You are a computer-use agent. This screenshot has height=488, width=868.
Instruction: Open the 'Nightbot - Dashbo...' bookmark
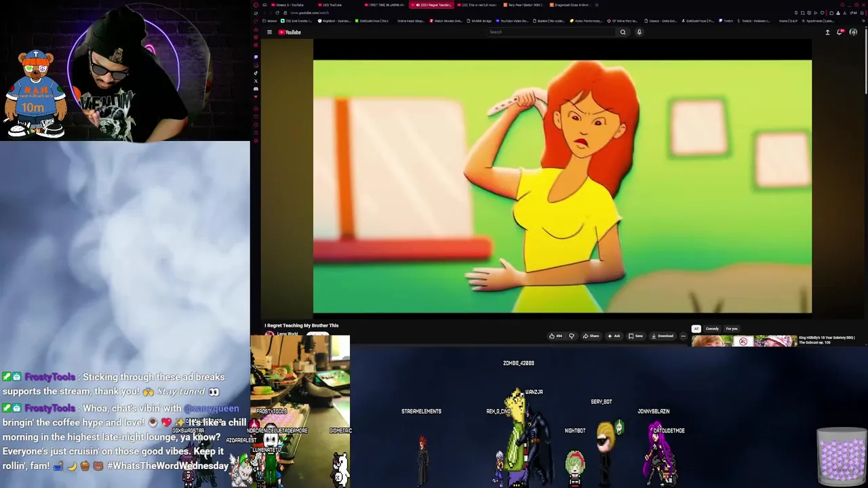point(334,21)
